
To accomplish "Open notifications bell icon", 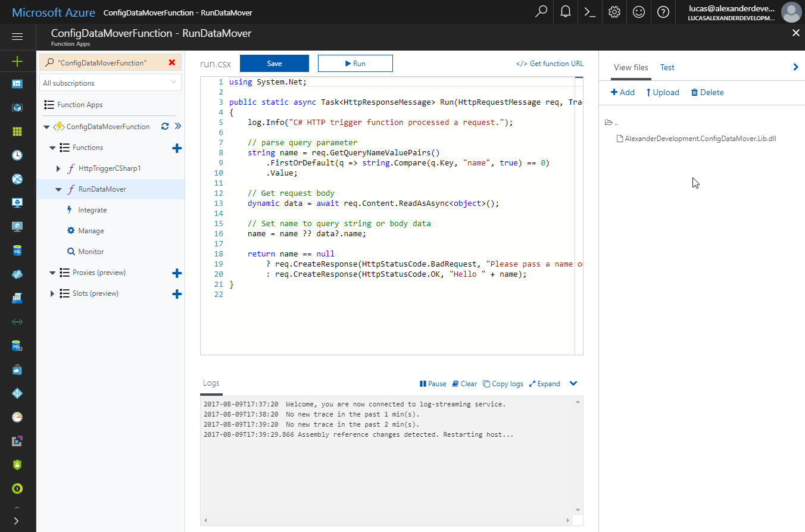I will 566,12.
